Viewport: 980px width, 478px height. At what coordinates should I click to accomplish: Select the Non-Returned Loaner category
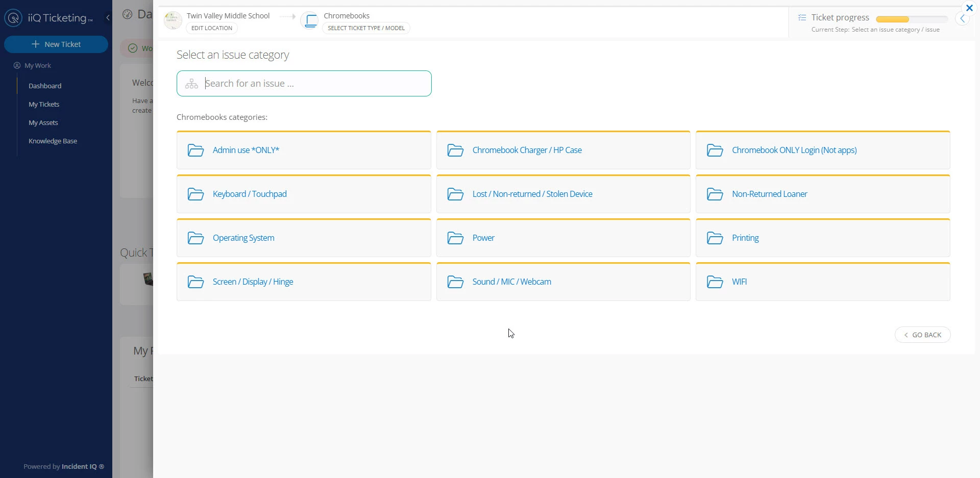[x=823, y=194]
